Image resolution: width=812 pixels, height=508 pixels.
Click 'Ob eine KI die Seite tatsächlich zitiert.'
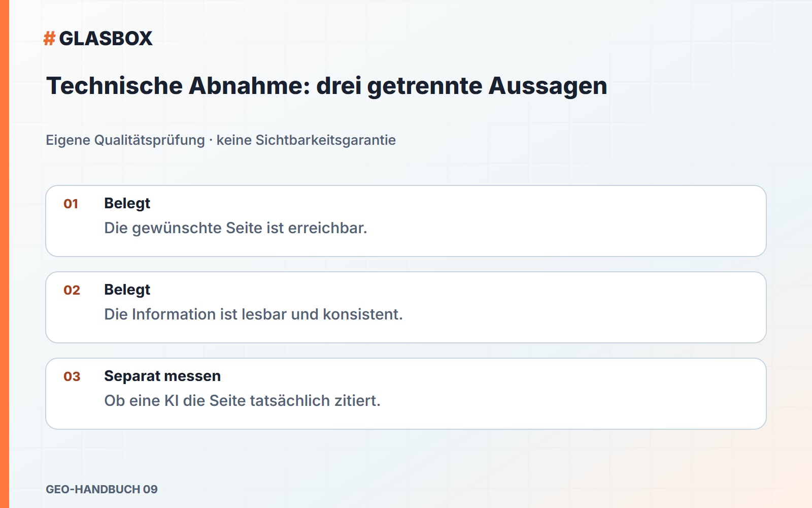click(x=242, y=401)
